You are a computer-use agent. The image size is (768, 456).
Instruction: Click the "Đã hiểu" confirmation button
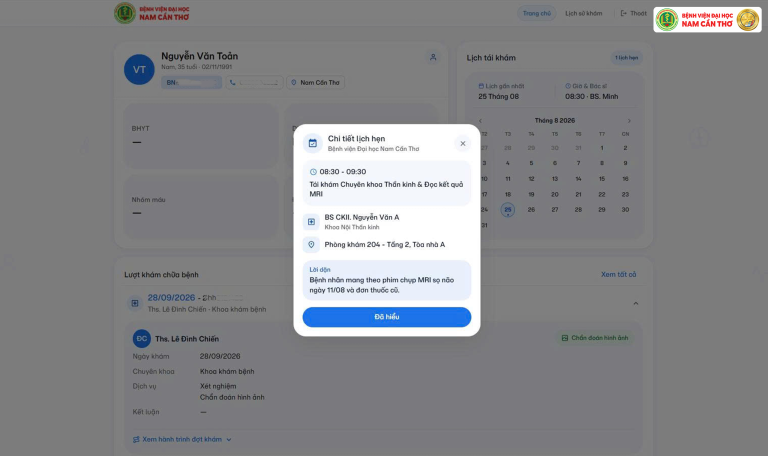pyautogui.click(x=386, y=317)
